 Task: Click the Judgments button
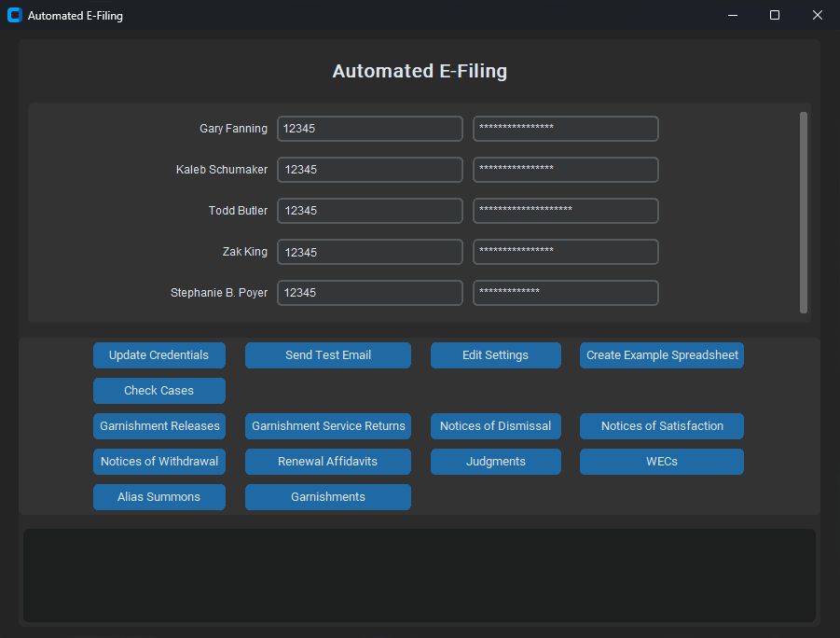[495, 462]
